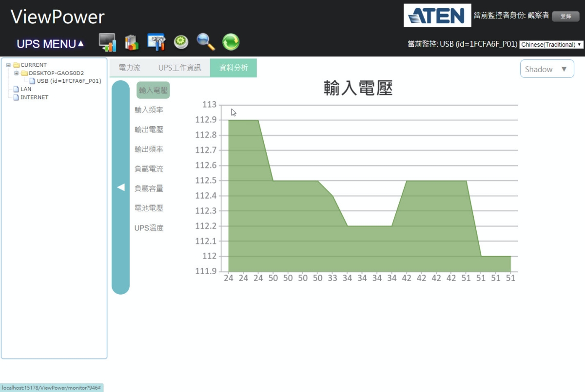Click the 112.5 y-axis label
Image resolution: width=585 pixels, height=392 pixels.
pyautogui.click(x=205, y=181)
